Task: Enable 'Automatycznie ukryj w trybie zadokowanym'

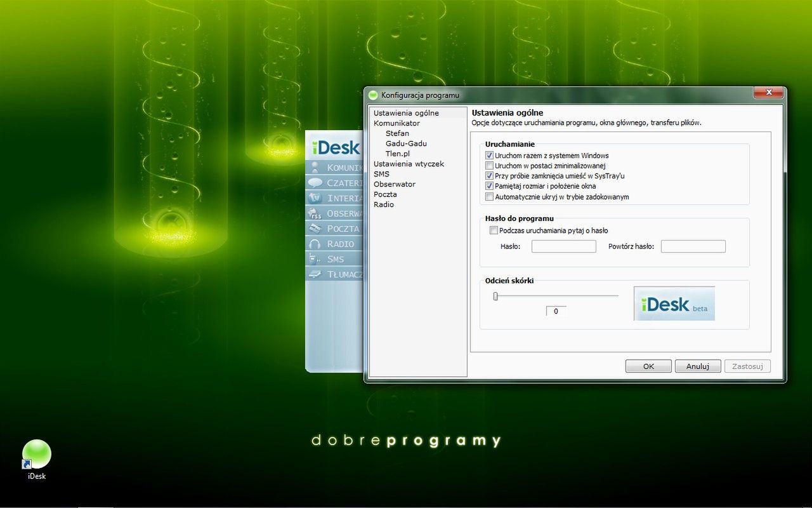Action: (x=489, y=197)
